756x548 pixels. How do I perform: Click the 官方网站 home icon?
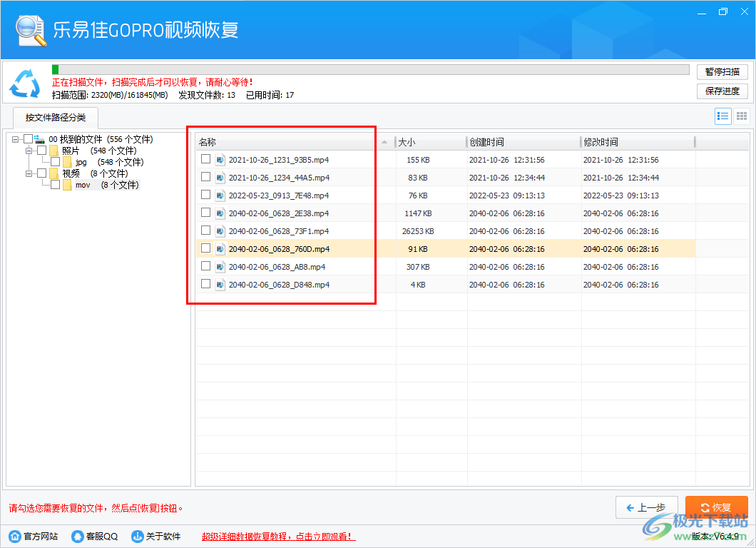pos(15,536)
